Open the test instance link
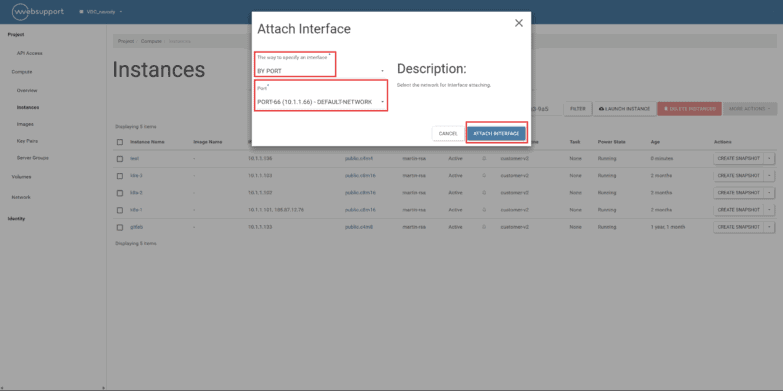This screenshot has height=391, width=783. [x=134, y=158]
